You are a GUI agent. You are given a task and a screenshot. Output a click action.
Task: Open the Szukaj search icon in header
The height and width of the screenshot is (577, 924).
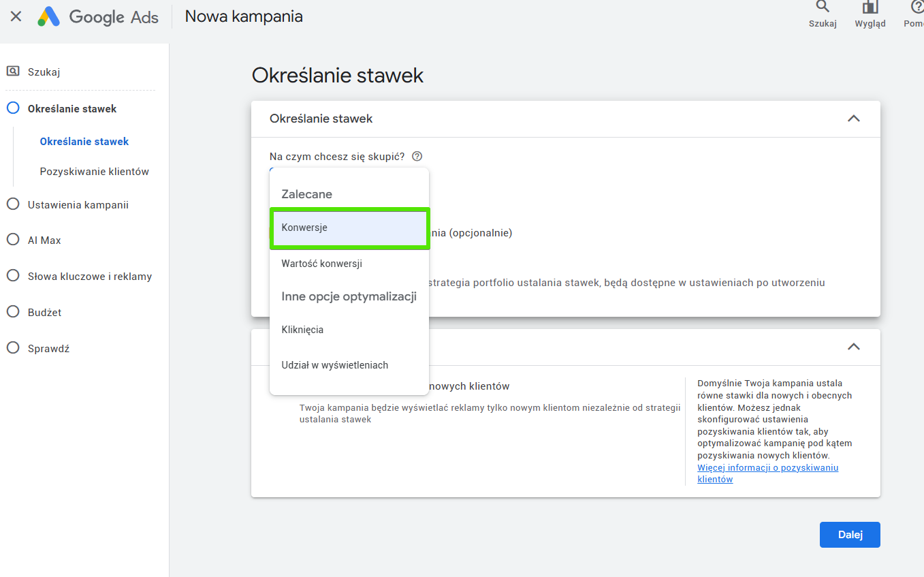click(x=823, y=7)
